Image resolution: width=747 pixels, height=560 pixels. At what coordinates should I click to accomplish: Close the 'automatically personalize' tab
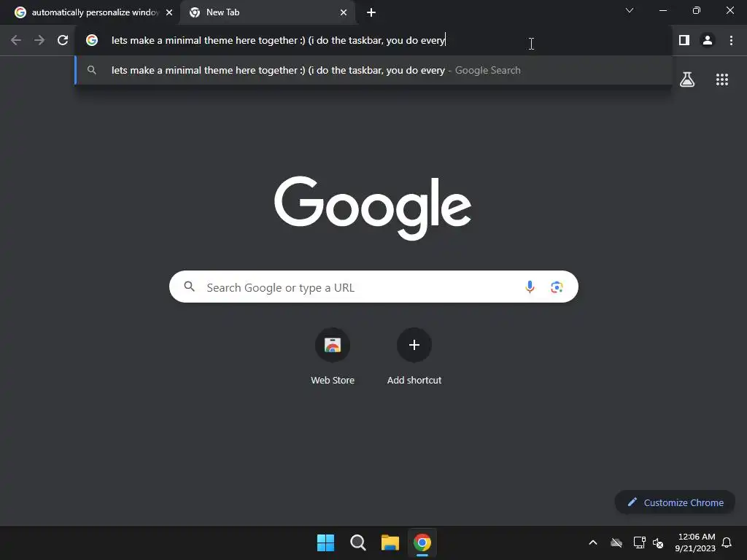169,12
